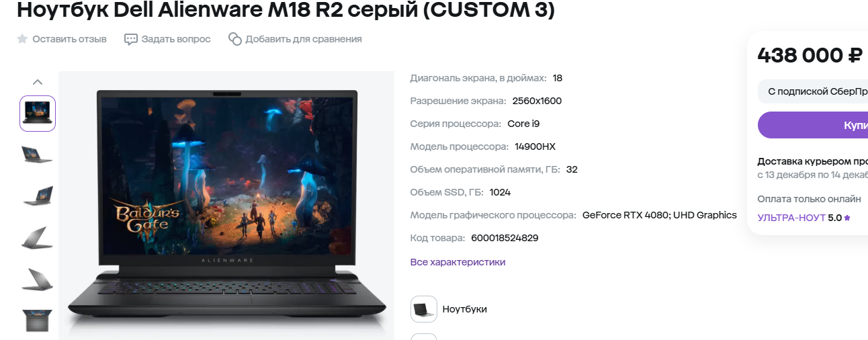Click the Задать вопрос text link
The image size is (868, 340).
(176, 39)
